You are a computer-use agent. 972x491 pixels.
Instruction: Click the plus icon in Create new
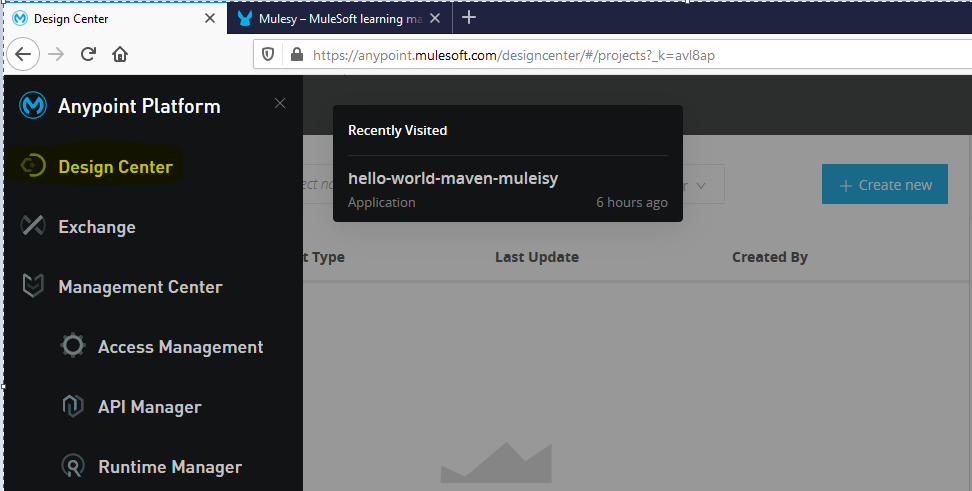[x=846, y=185]
